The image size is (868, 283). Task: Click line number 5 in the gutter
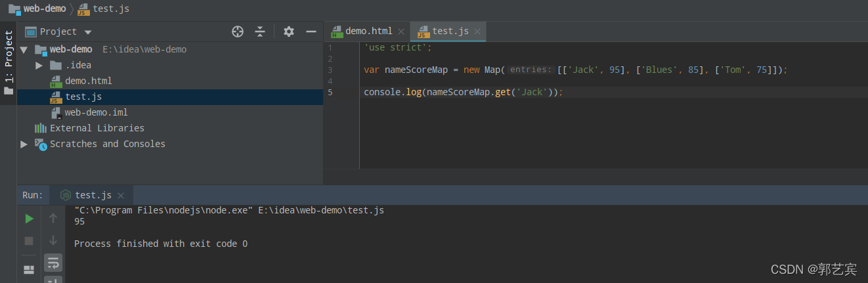(x=330, y=92)
